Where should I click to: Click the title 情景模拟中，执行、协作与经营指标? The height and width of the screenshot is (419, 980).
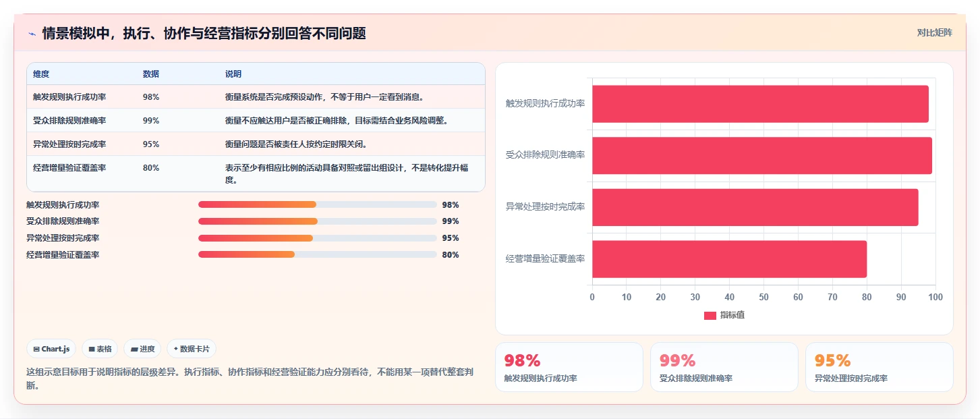pyautogui.click(x=204, y=34)
